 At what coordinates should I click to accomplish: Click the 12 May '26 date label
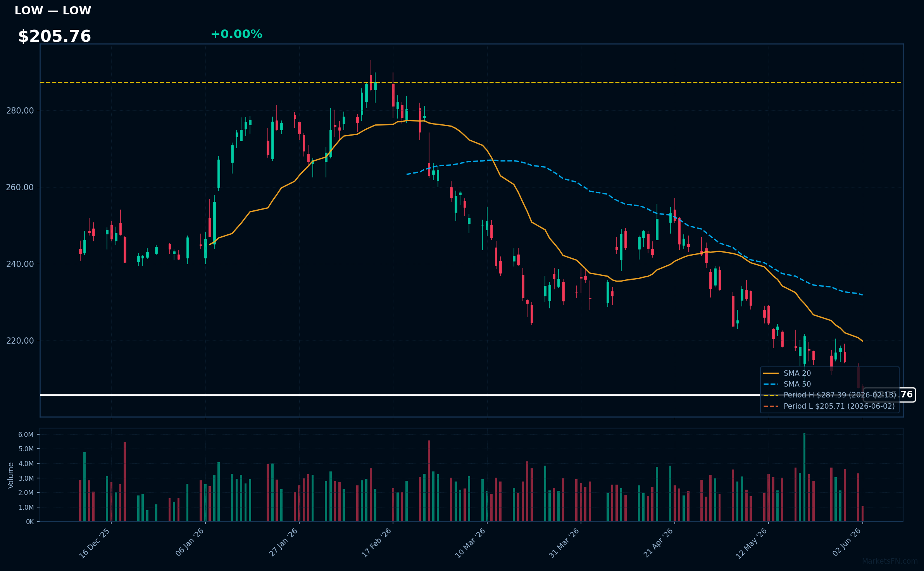(x=752, y=543)
